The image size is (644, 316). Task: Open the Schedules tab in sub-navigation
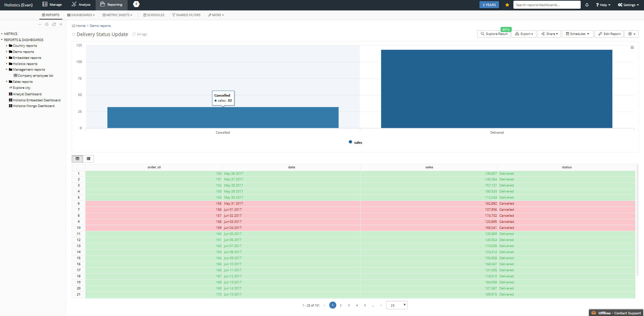tap(154, 15)
